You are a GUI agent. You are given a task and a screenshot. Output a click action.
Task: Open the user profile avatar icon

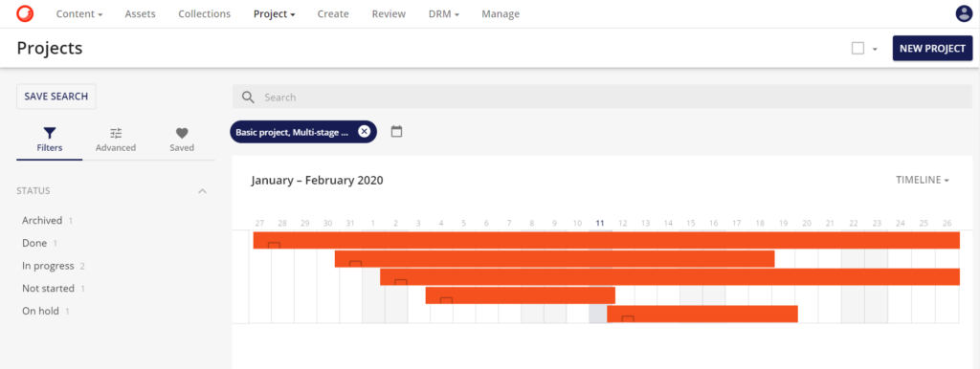(x=964, y=13)
